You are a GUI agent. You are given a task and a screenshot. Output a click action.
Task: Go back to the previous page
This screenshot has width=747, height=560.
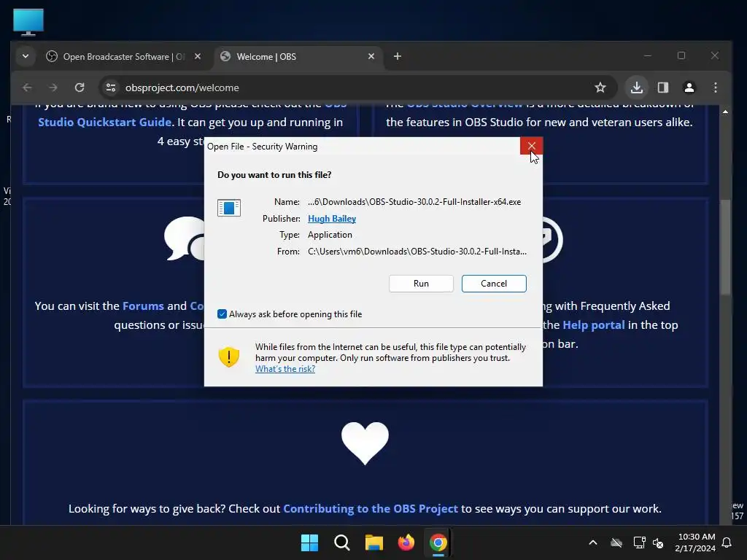(27, 87)
